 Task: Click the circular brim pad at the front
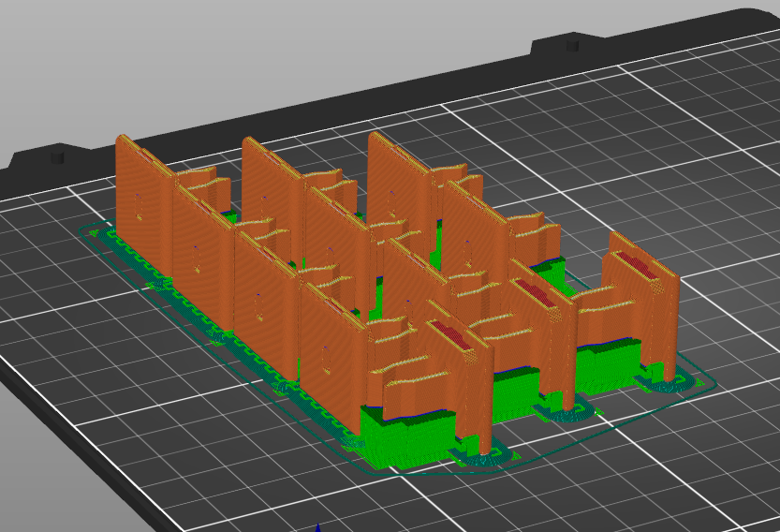pyautogui.click(x=487, y=457)
